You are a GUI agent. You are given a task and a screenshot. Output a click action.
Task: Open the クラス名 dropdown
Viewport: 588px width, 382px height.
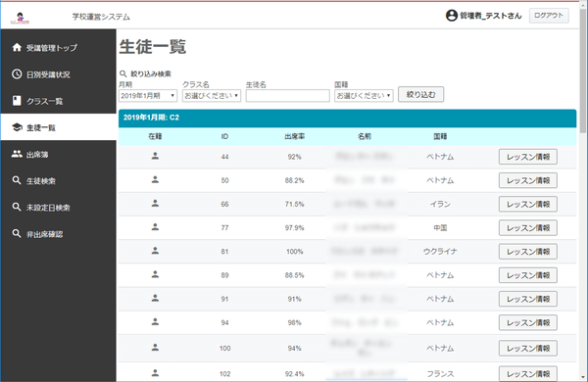[212, 96]
